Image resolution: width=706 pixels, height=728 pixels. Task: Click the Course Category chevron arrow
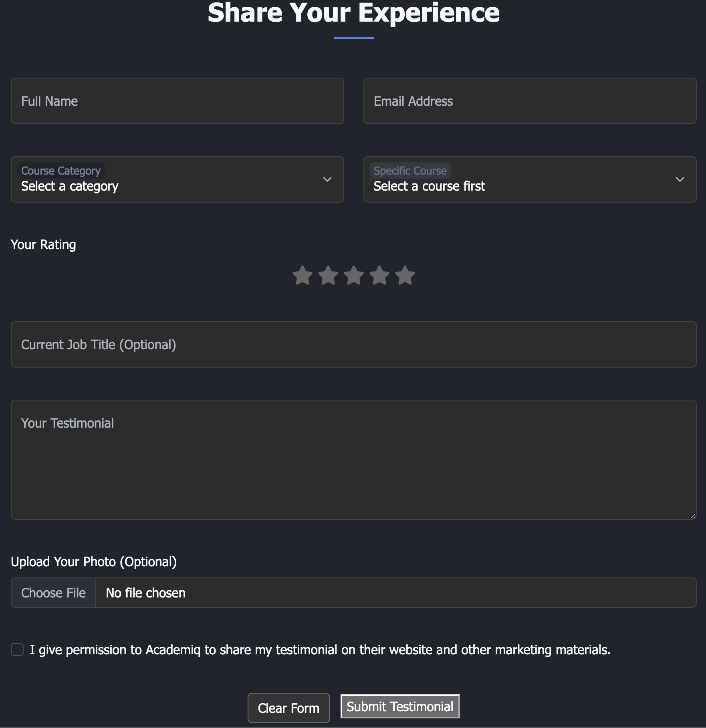coord(327,179)
